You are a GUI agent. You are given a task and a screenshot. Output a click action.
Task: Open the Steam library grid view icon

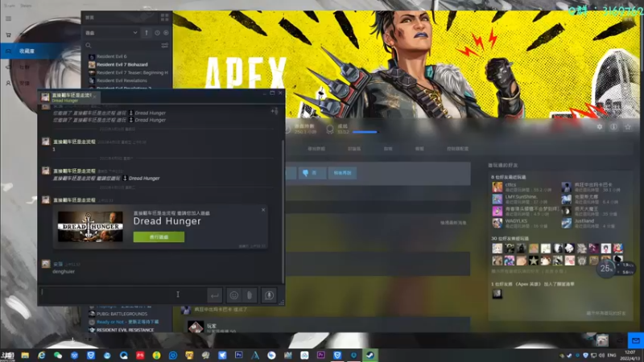coord(165,17)
